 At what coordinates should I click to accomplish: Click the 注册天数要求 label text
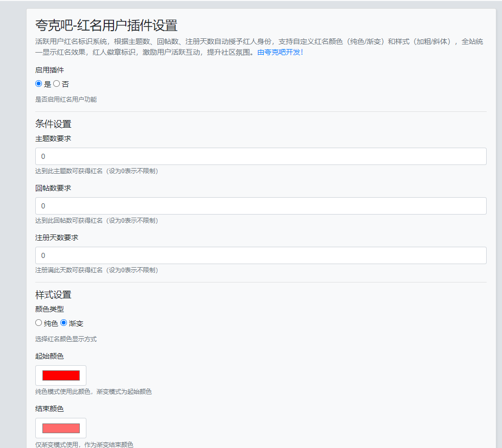tap(57, 238)
